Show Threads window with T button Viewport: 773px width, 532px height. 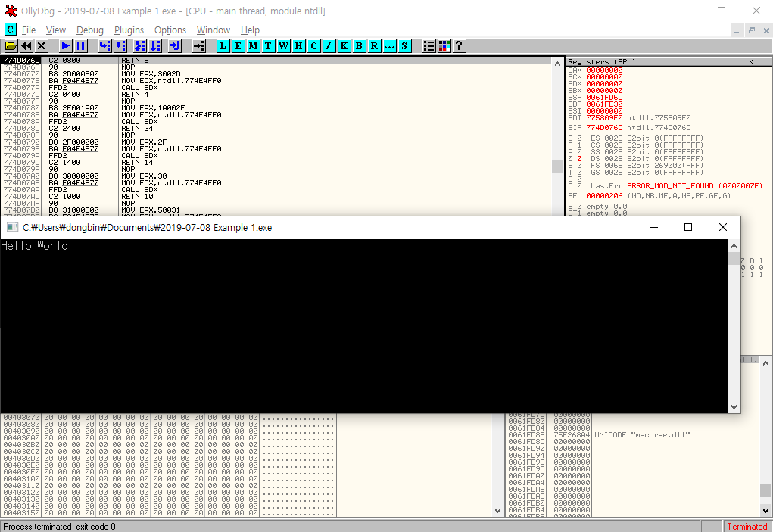268,46
